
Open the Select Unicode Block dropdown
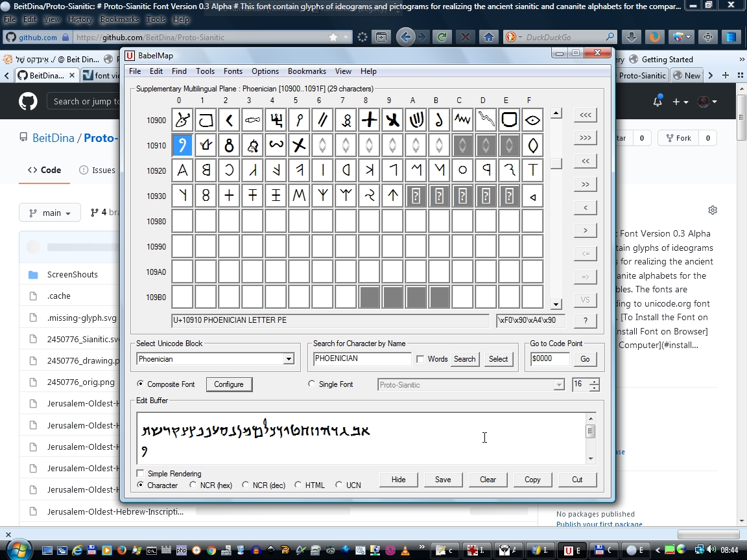[x=288, y=359]
